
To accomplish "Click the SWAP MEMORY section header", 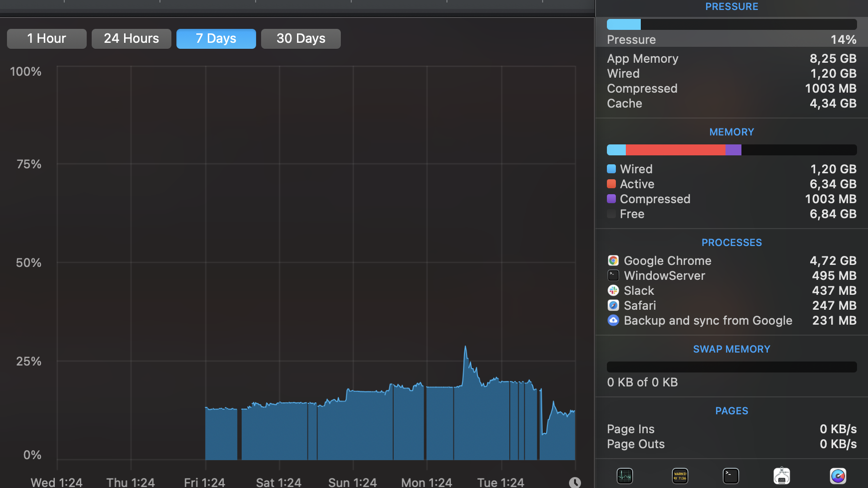I will coord(731,349).
